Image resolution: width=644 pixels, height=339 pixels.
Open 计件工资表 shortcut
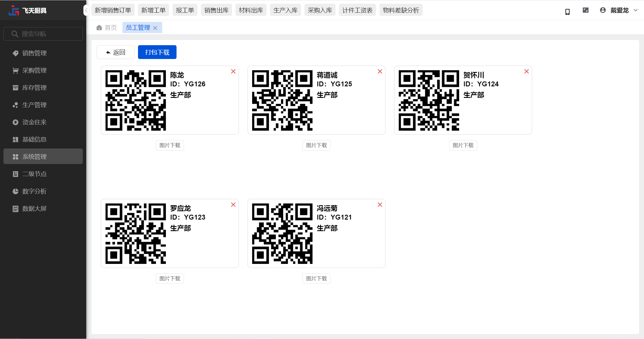coord(357,10)
